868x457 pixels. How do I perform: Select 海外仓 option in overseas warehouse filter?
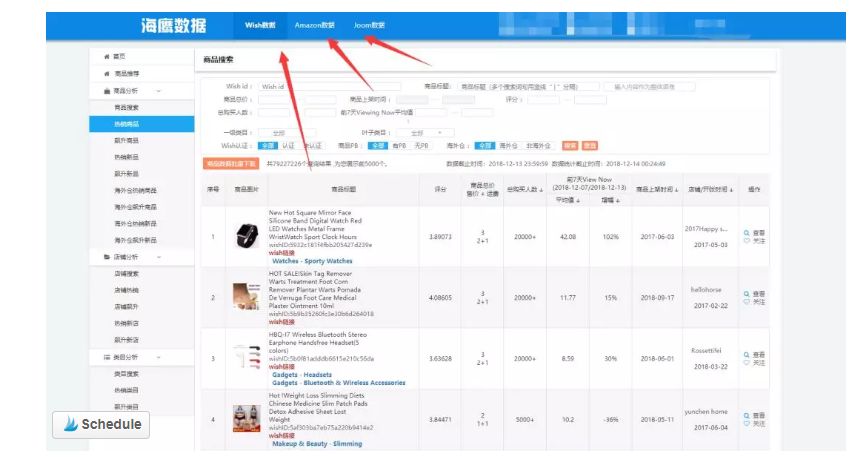coord(508,146)
